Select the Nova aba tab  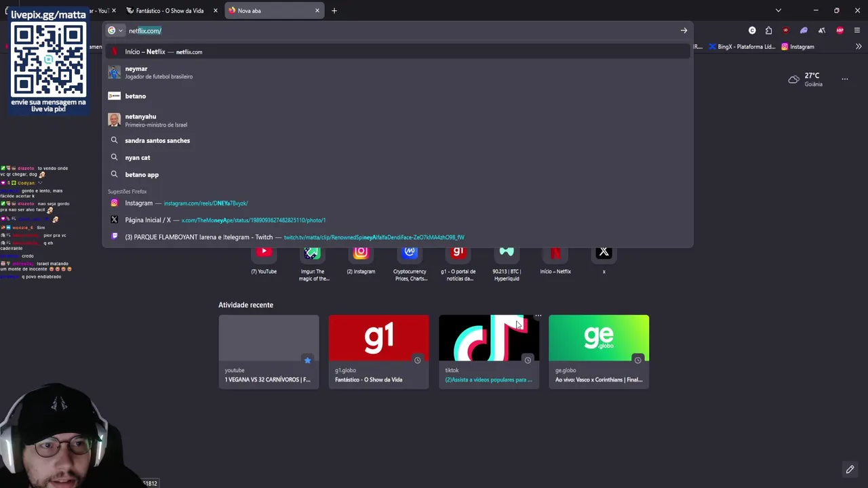(273, 11)
